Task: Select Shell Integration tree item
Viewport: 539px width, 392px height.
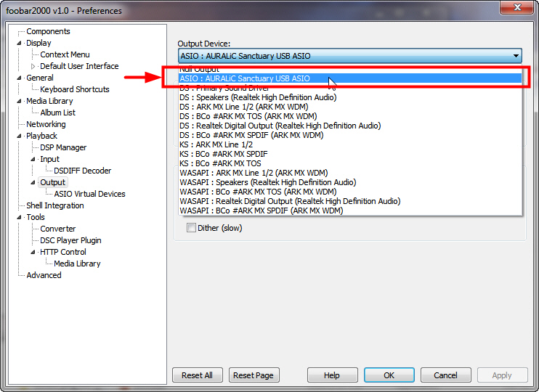Action: (55, 205)
